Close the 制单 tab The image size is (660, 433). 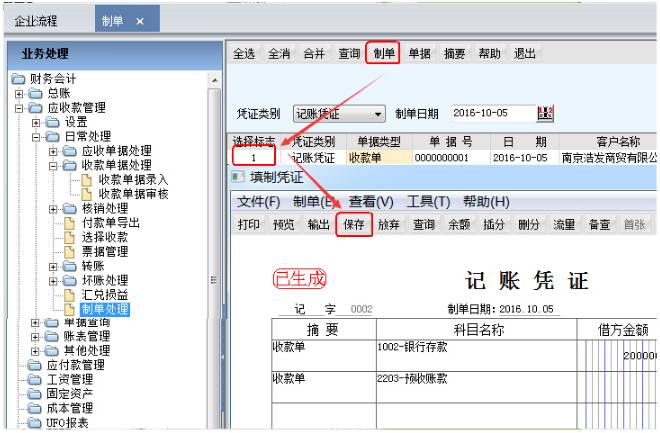[140, 21]
